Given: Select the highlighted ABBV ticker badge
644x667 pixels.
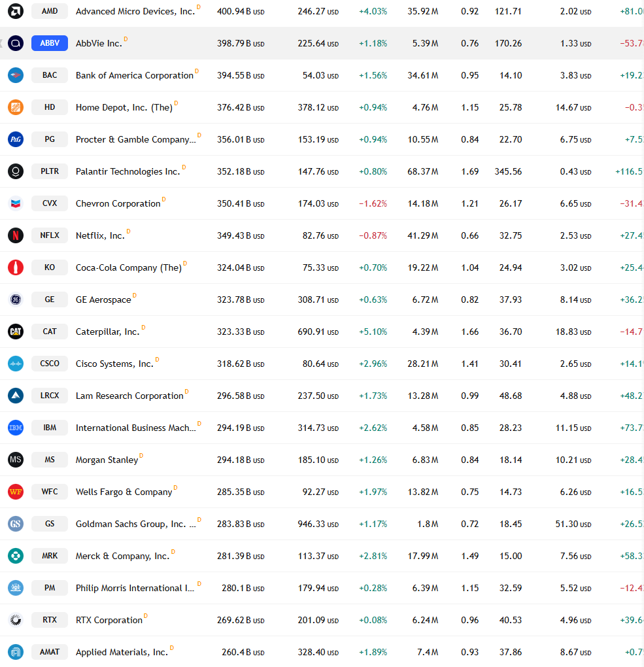Looking at the screenshot, I should (50, 43).
